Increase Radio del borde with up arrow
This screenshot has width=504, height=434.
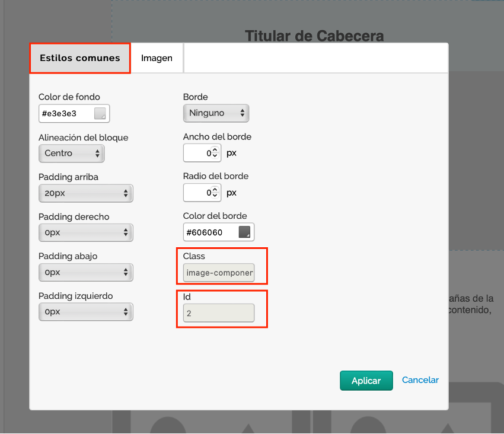tap(215, 189)
